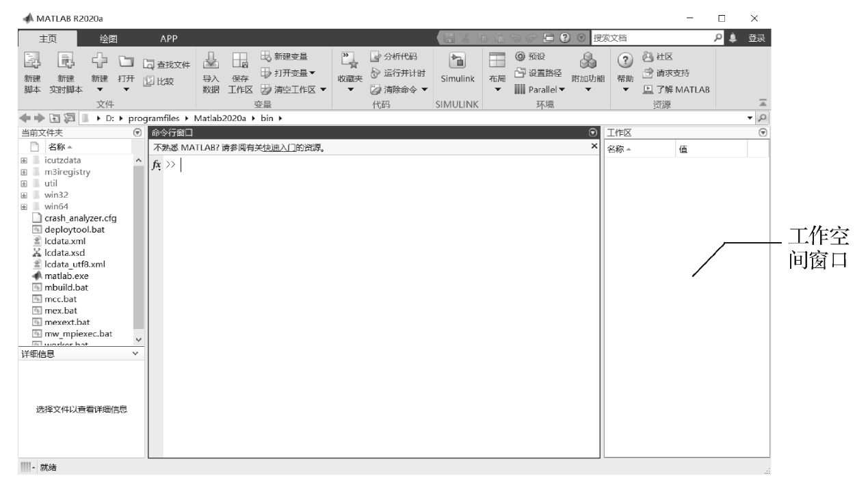Open the dropdown arrow under 打开
The height and width of the screenshot is (487, 868).
pyautogui.click(x=125, y=90)
